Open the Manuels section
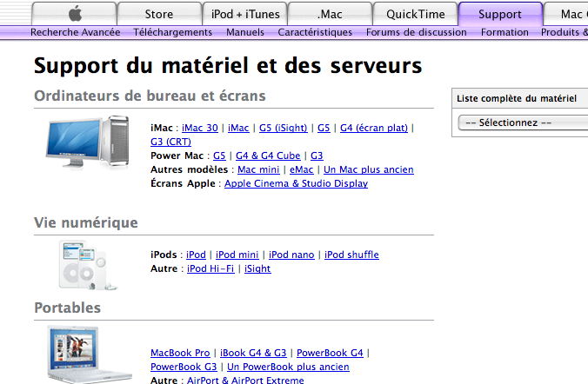 [x=245, y=32]
